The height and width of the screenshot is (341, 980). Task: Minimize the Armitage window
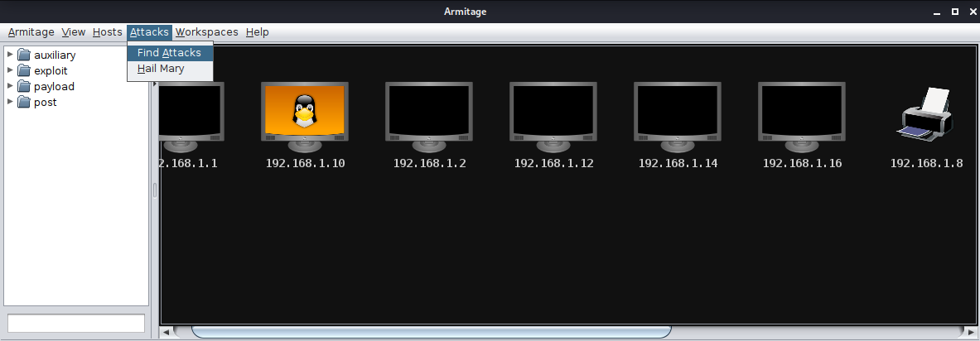[937, 12]
